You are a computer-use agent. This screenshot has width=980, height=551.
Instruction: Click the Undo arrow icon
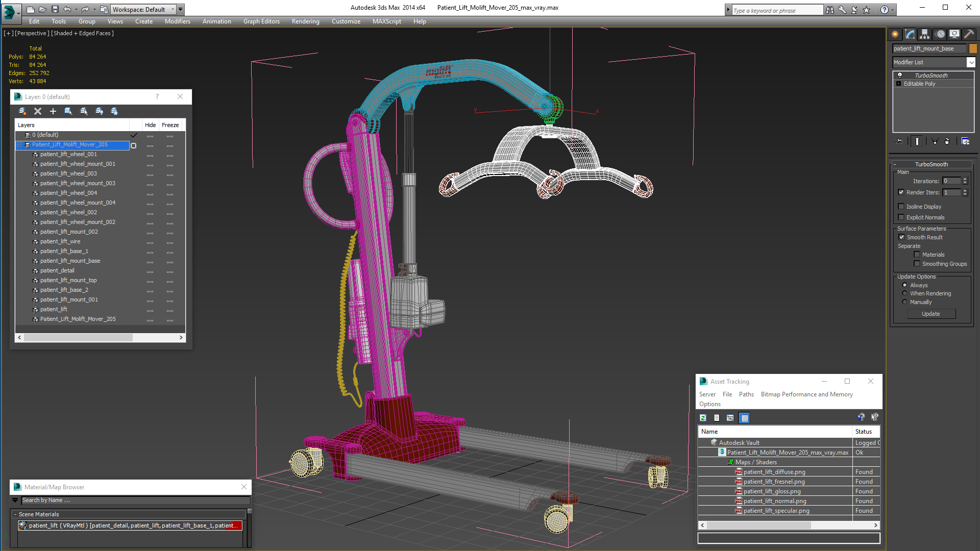click(x=67, y=9)
